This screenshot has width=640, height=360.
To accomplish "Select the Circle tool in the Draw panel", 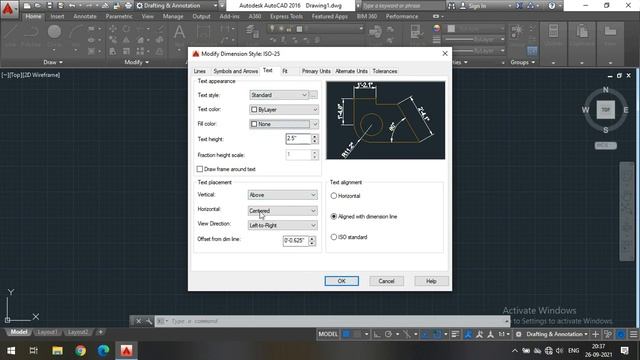I will click(54, 36).
